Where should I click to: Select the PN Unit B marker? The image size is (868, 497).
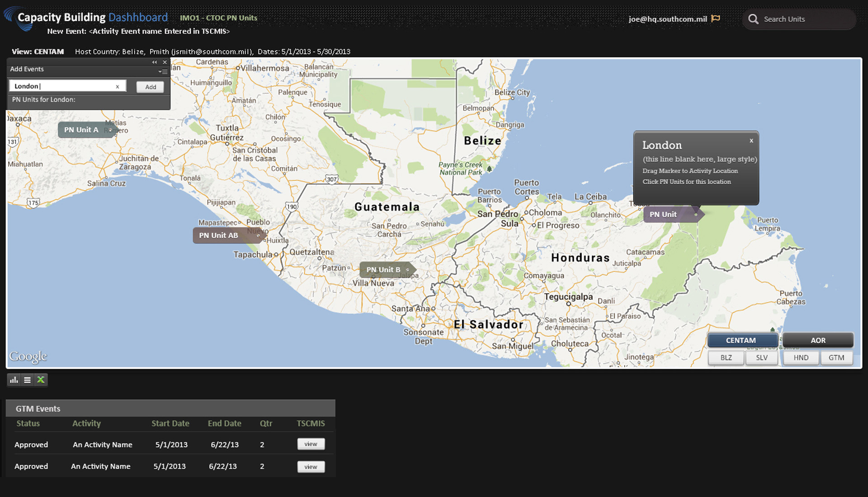(387, 270)
